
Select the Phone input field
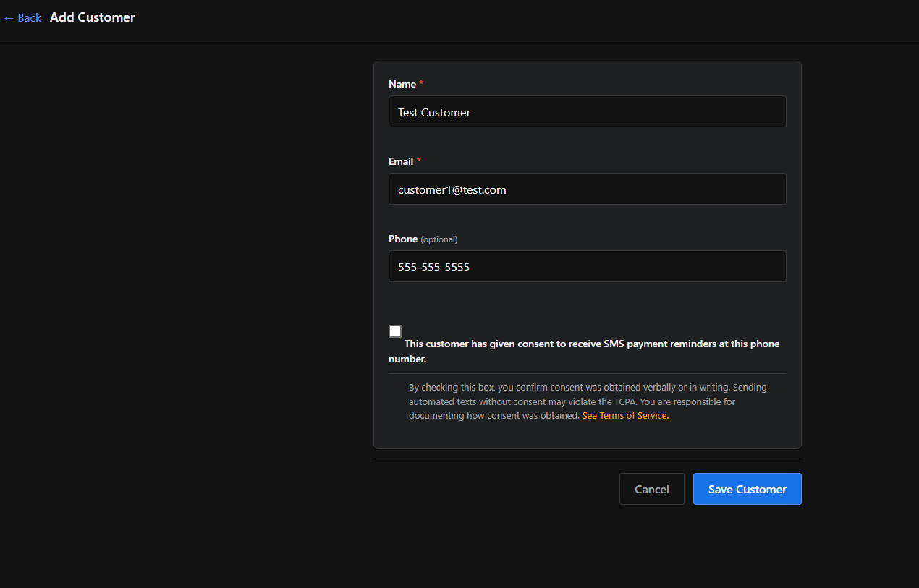tap(587, 266)
